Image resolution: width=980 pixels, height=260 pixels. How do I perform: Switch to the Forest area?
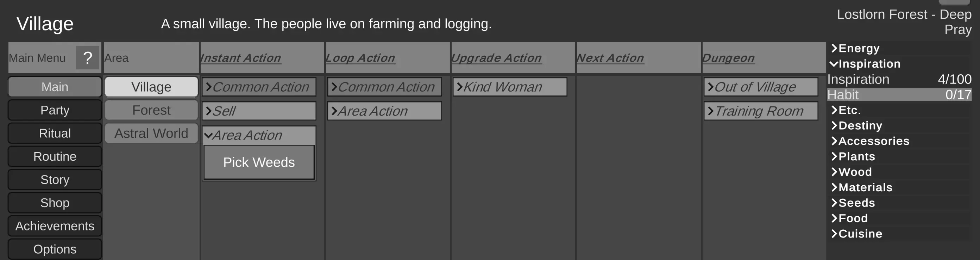pyautogui.click(x=151, y=110)
